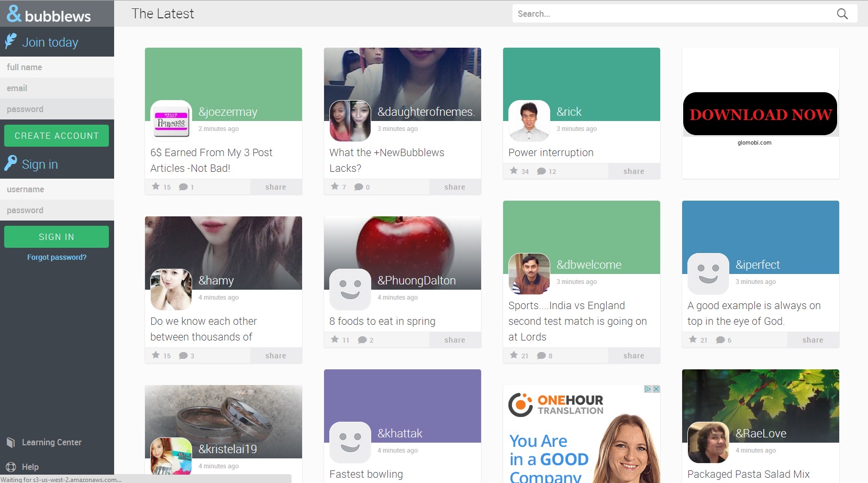Click comment bubble on hamy's post
Image resolution: width=868 pixels, height=483 pixels.
point(183,355)
